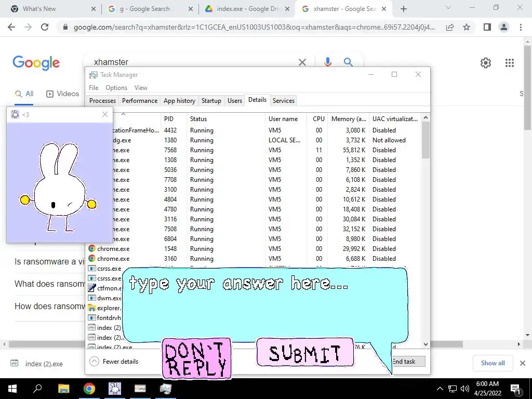
Task: Open Chrome tab search dropdown chevron
Action: (x=448, y=7)
